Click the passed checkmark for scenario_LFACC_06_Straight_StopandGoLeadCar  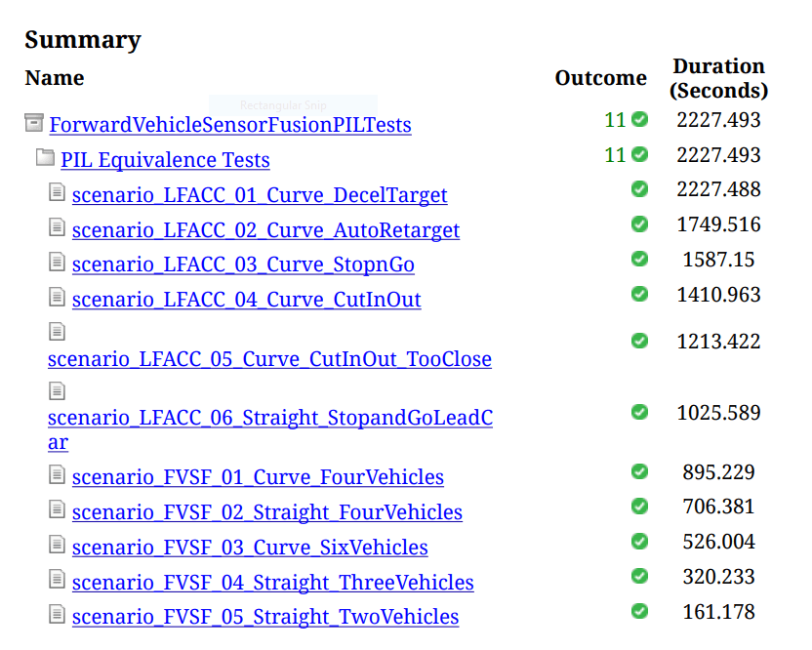pos(639,412)
